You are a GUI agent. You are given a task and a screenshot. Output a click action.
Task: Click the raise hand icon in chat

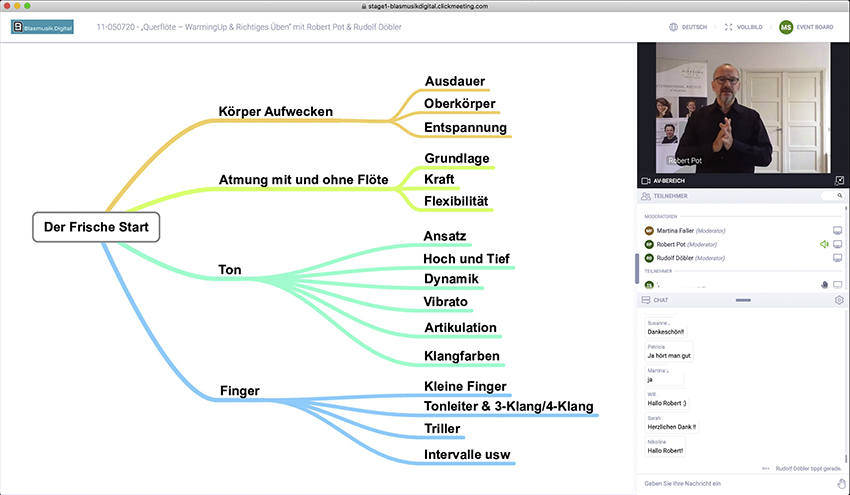[x=840, y=484]
